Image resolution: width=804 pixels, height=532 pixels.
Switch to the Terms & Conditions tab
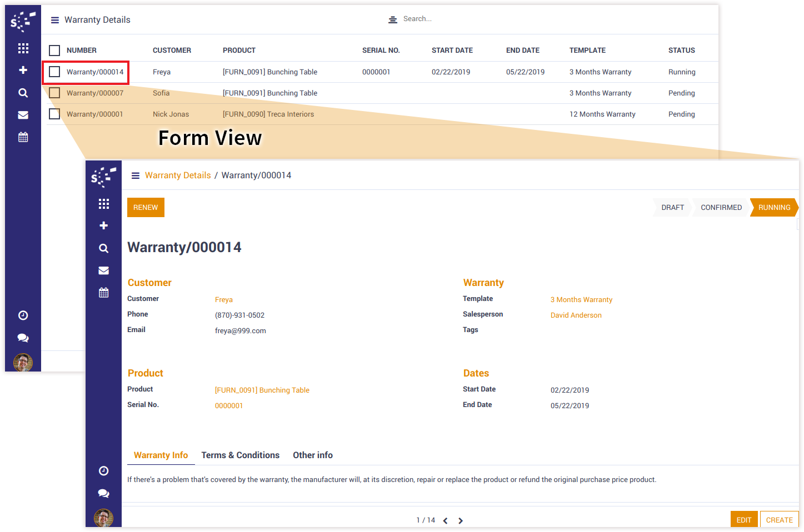point(240,455)
